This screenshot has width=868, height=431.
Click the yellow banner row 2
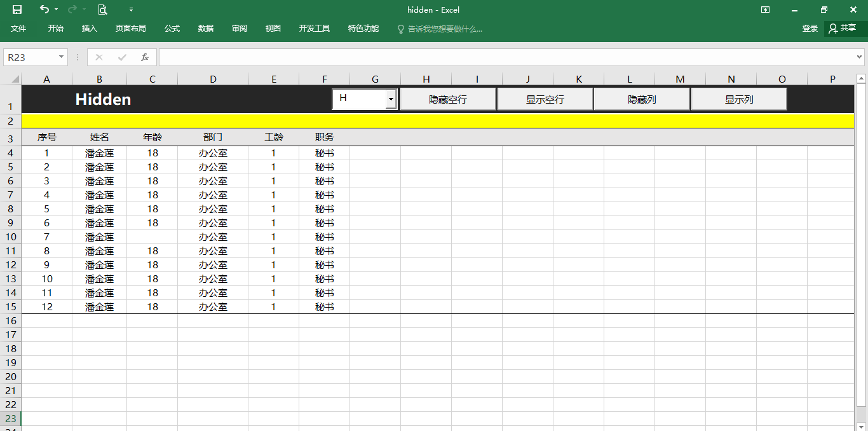tap(438, 121)
